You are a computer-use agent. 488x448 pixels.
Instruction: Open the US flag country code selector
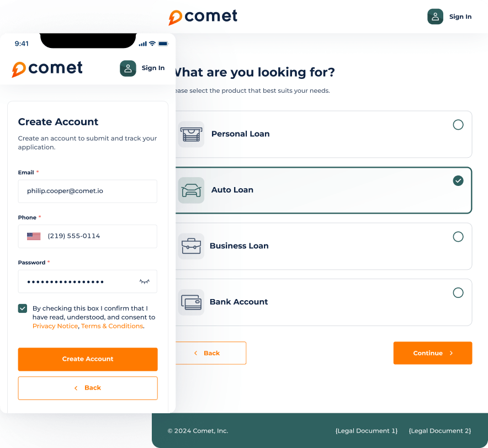(34, 236)
